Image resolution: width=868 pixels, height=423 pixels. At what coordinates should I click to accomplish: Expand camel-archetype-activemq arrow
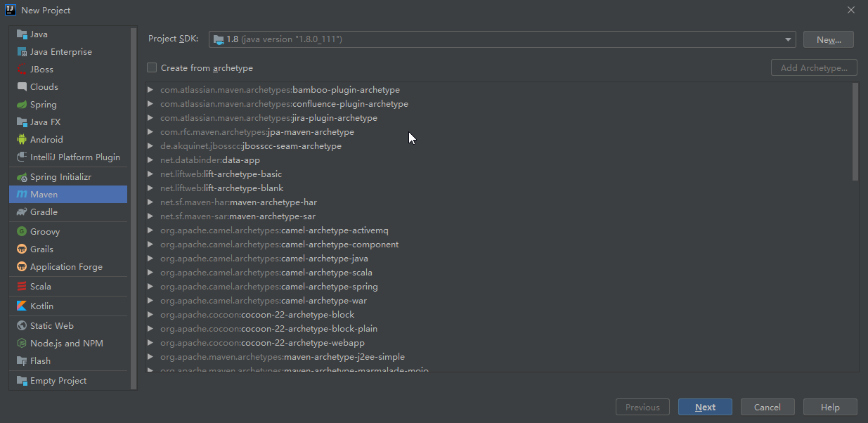(x=150, y=230)
